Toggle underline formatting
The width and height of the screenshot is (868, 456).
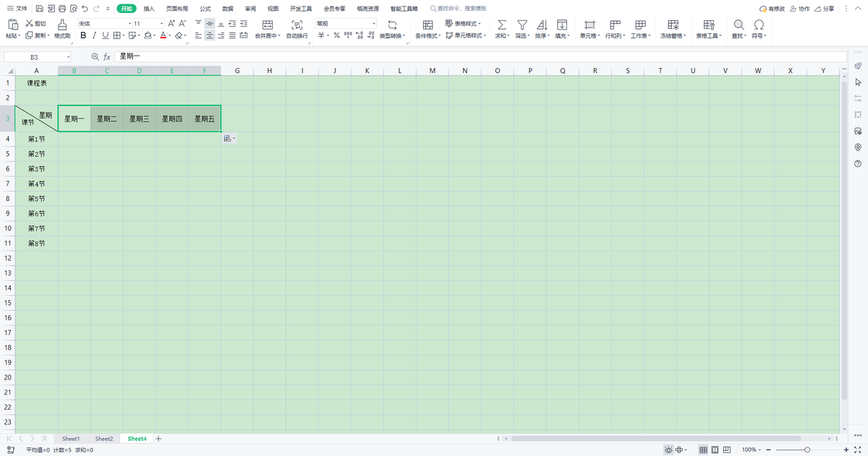(106, 35)
